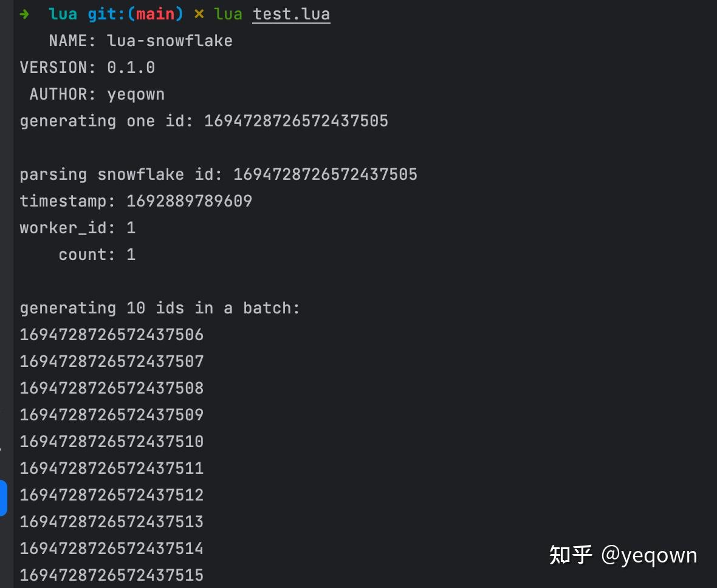Click the green lua command word
This screenshot has width=717, height=588.
pos(228,14)
